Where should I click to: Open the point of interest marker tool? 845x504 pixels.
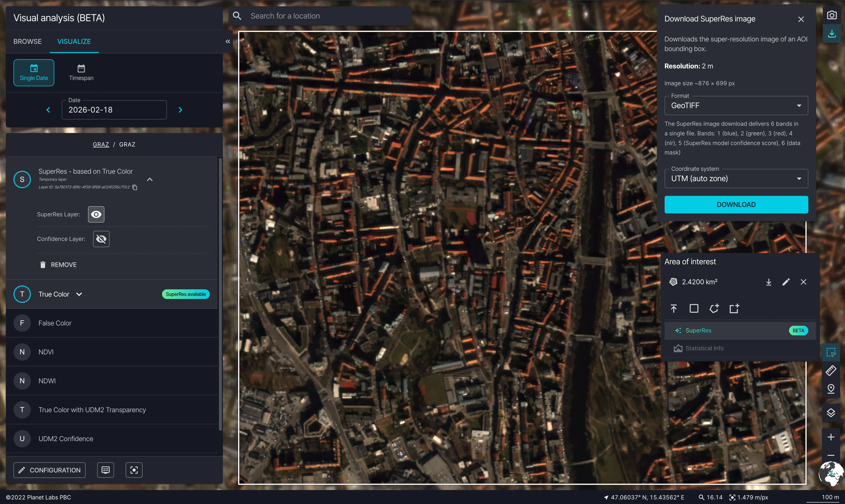831,389
